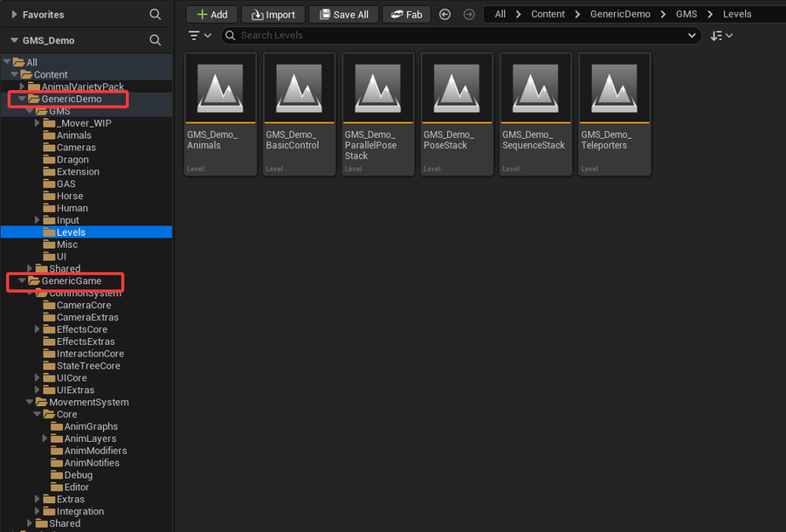Open the Fab marketplace
The width and height of the screenshot is (786, 532).
click(x=406, y=15)
